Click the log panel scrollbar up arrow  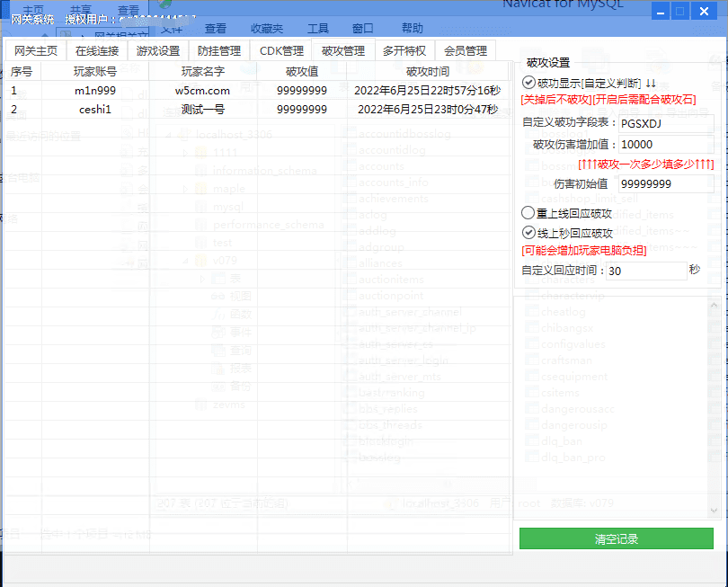[x=715, y=305]
